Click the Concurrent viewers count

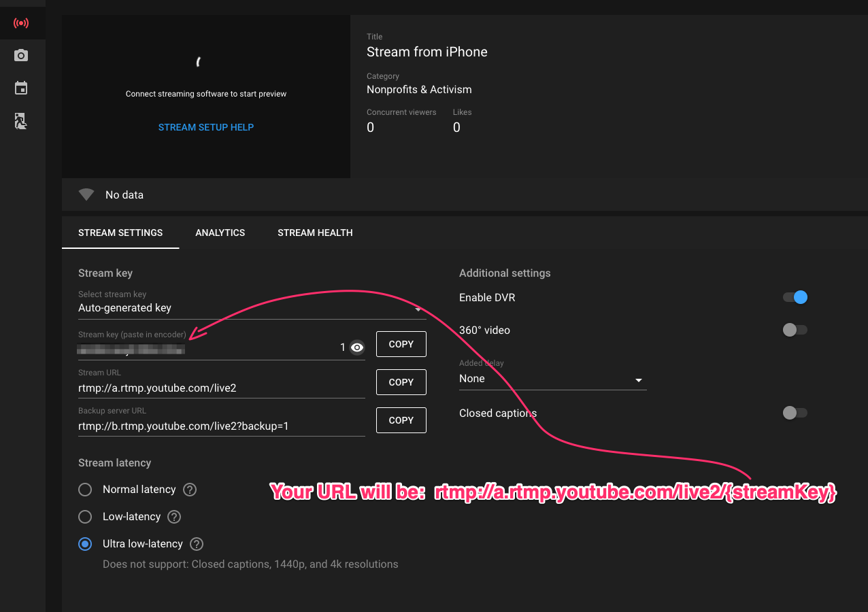pos(371,127)
